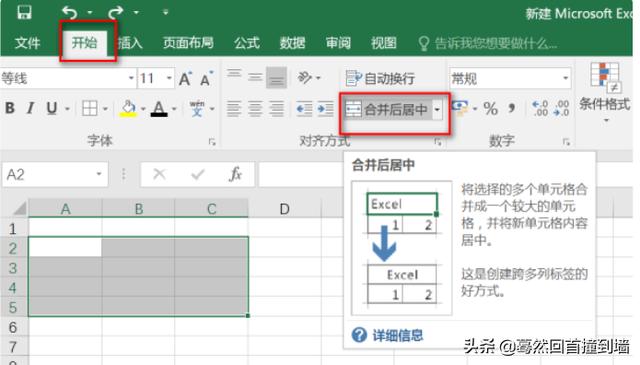
Task: Select Align Right icon
Action: [x=276, y=109]
